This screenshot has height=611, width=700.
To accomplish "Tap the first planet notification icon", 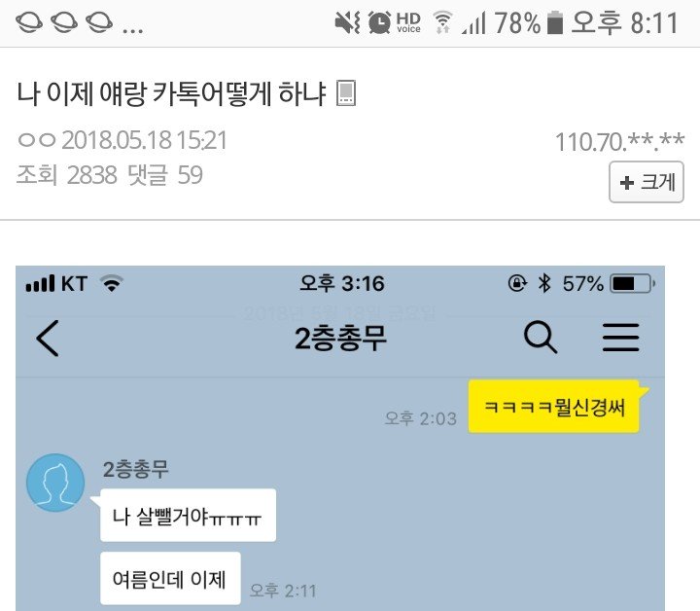I will click(29, 21).
